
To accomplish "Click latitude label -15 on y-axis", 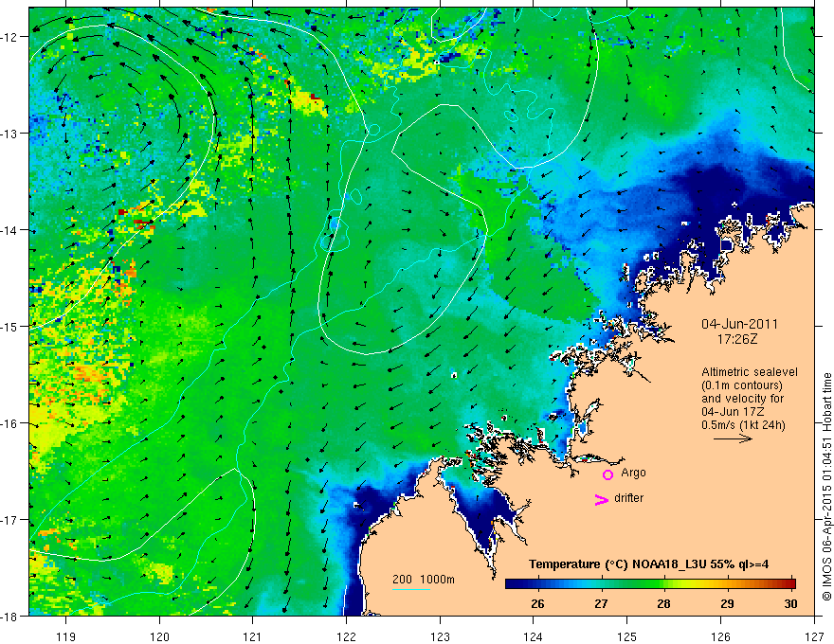I will point(10,327).
